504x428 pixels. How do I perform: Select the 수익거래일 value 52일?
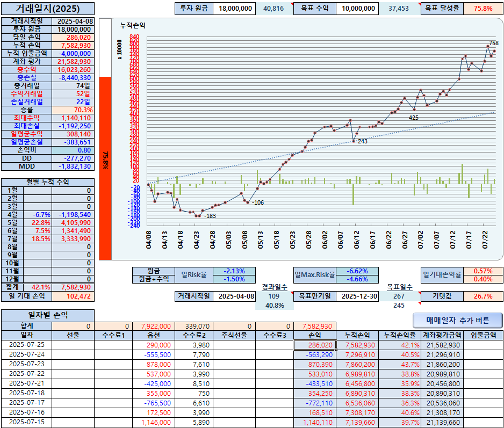click(x=73, y=94)
